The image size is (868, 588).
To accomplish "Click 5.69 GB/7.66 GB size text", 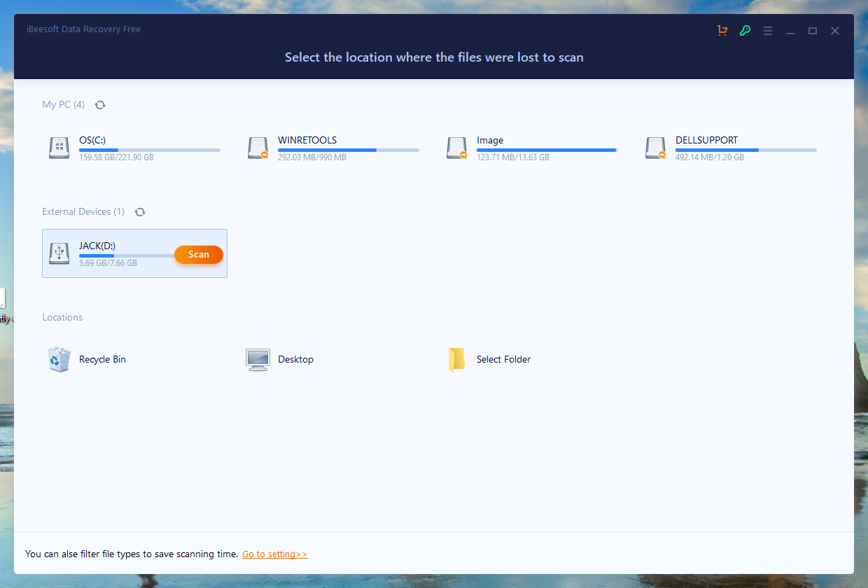I will pos(108,263).
